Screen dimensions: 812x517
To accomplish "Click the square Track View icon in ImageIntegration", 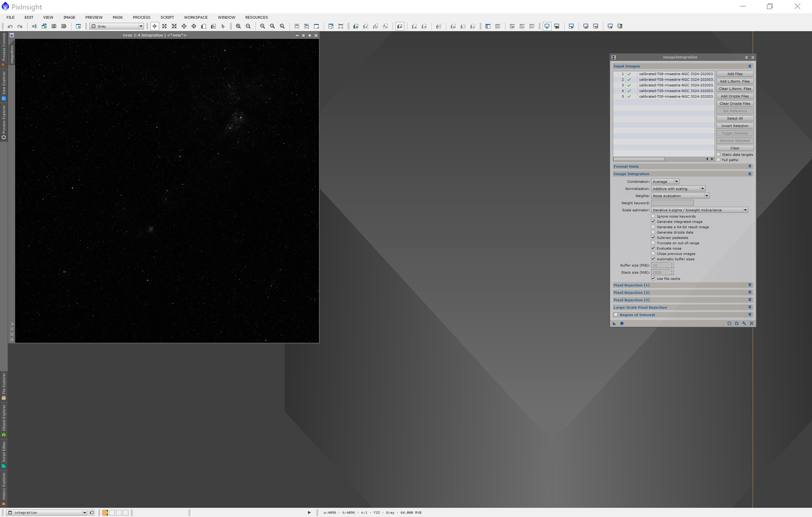I will [x=729, y=323].
